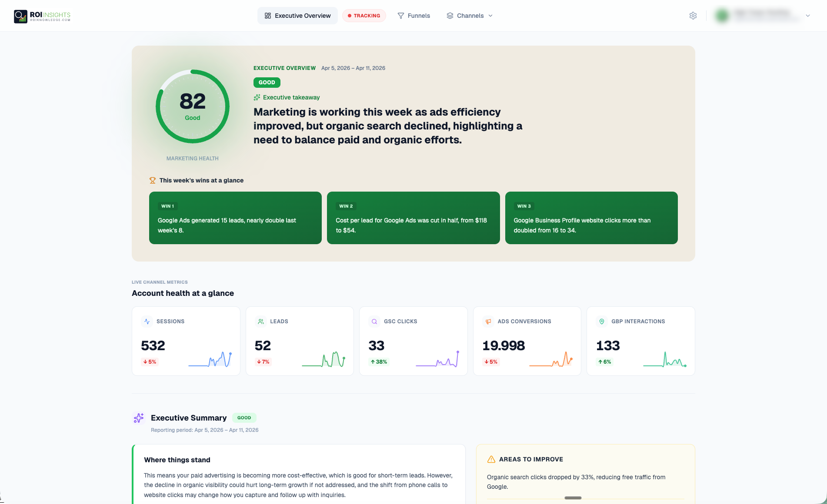827x504 pixels.
Task: Switch to the Executive Overview tab
Action: coord(297,15)
